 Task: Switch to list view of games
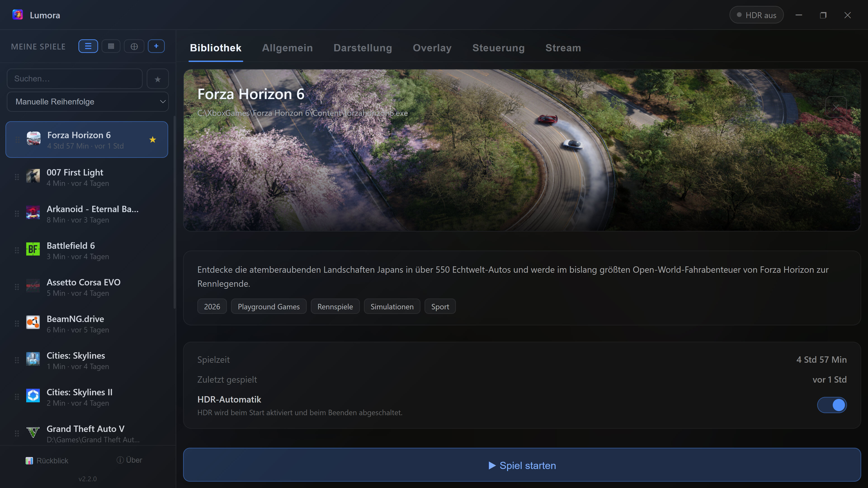(88, 46)
